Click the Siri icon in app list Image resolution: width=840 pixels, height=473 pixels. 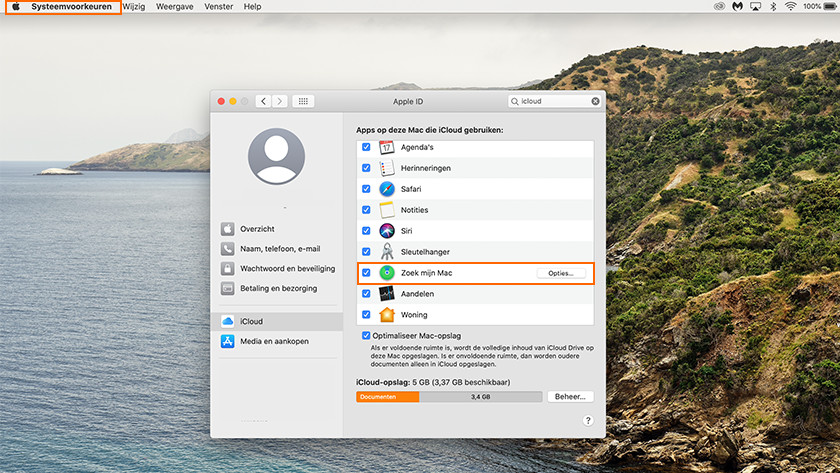[x=387, y=231]
